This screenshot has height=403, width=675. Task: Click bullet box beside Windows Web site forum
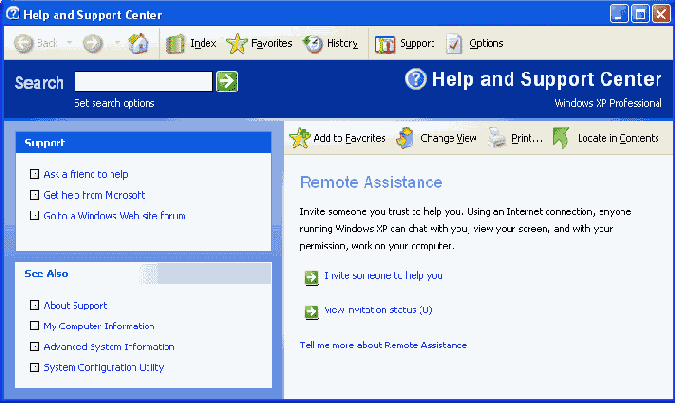tap(34, 215)
